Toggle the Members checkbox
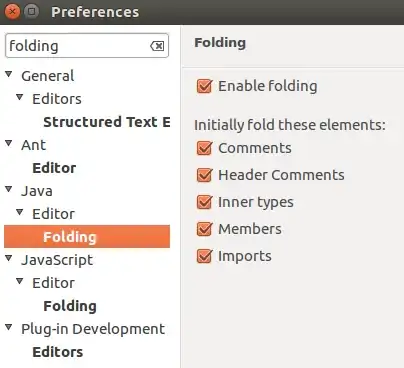The height and width of the screenshot is (368, 404). (x=204, y=229)
